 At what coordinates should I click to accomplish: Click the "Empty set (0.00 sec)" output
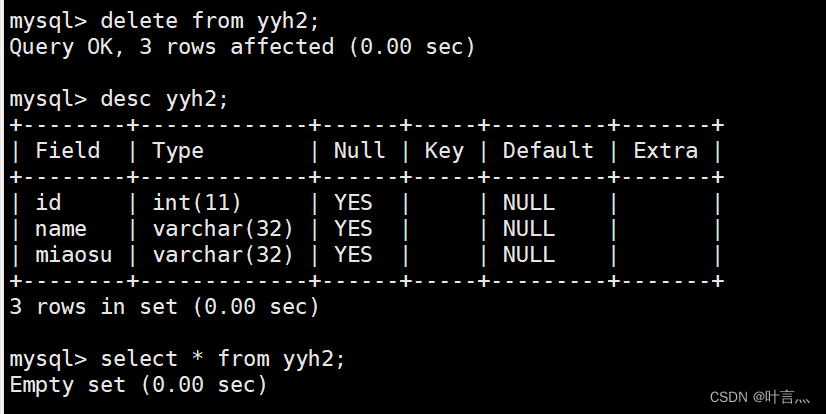click(x=138, y=385)
